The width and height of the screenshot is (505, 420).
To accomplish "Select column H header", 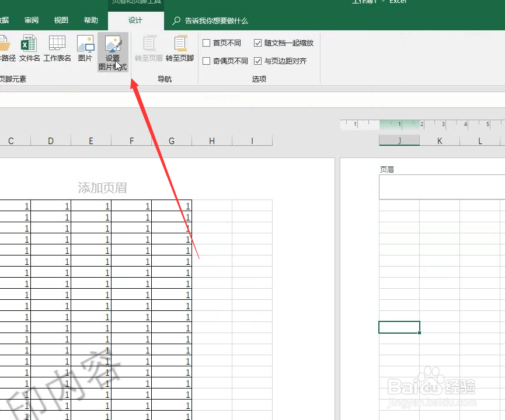I will pos(212,141).
